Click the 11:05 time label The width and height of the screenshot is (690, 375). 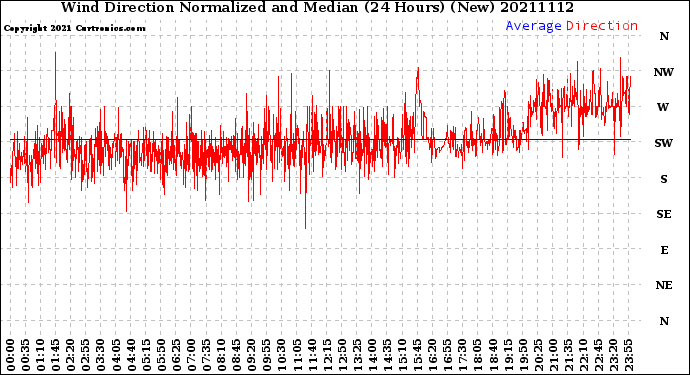click(x=297, y=355)
